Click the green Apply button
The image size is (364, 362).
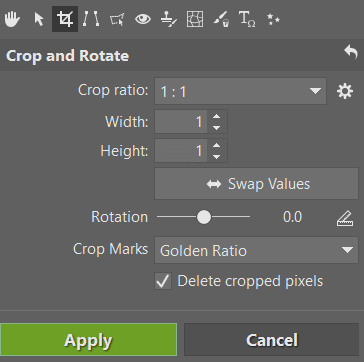[x=88, y=340]
